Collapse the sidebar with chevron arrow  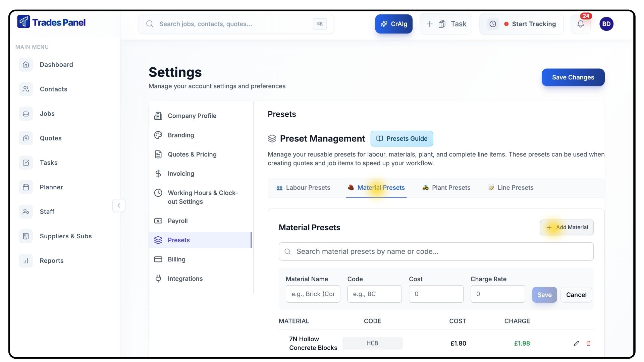(119, 205)
